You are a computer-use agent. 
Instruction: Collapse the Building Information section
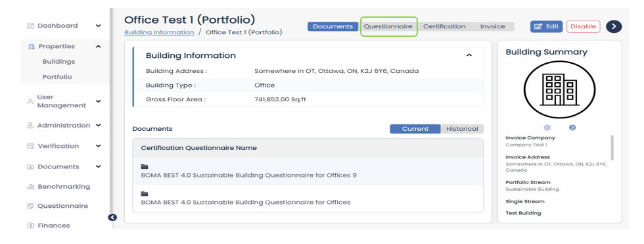469,55
